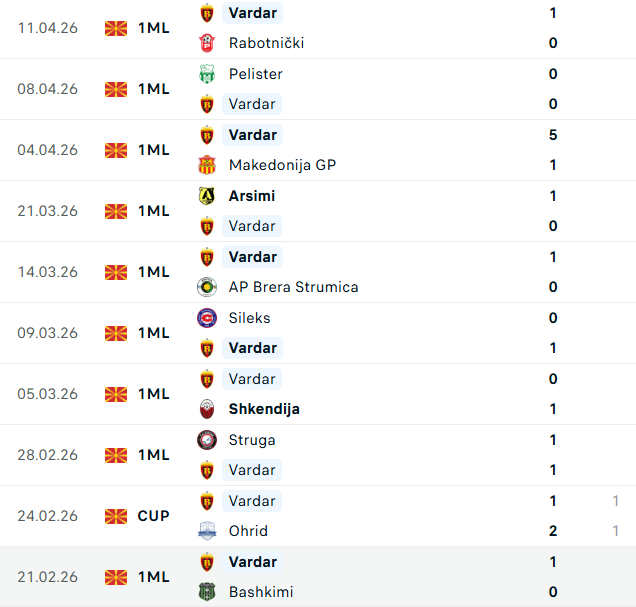Open the match dated 21.03.26
636x607 pixels.
coord(47,211)
